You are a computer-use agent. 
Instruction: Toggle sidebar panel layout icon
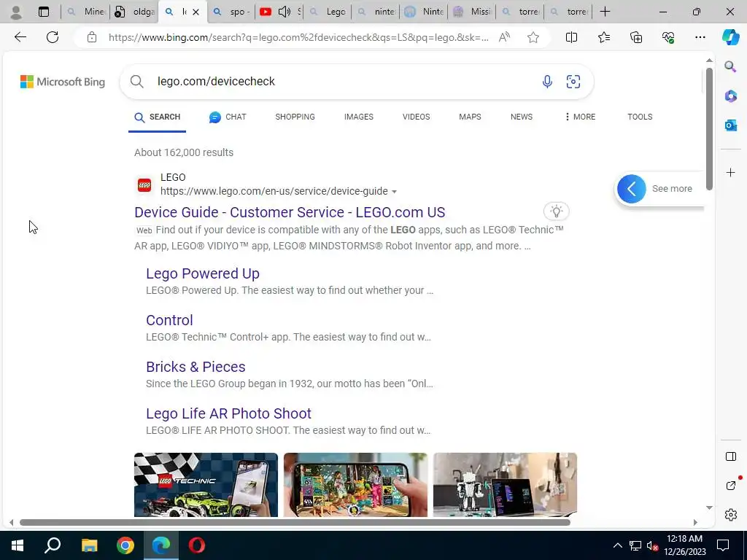click(730, 456)
